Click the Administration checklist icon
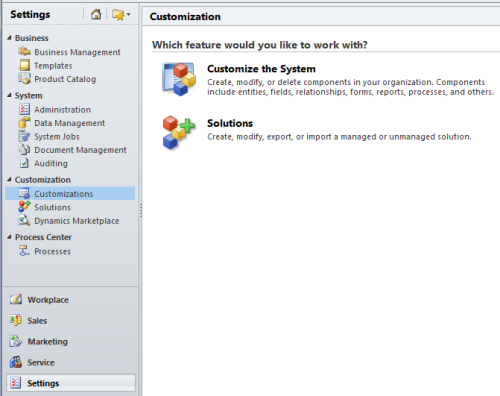Viewport: 500px width, 396px height. tap(25, 109)
